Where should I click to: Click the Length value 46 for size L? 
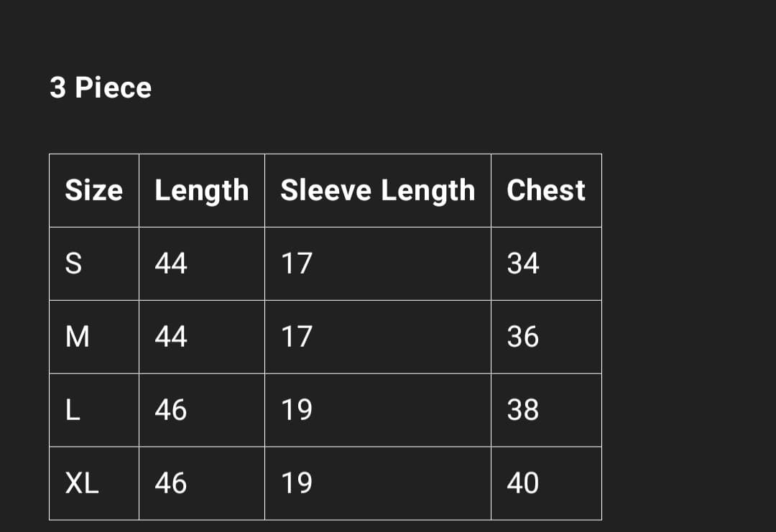[x=171, y=410]
